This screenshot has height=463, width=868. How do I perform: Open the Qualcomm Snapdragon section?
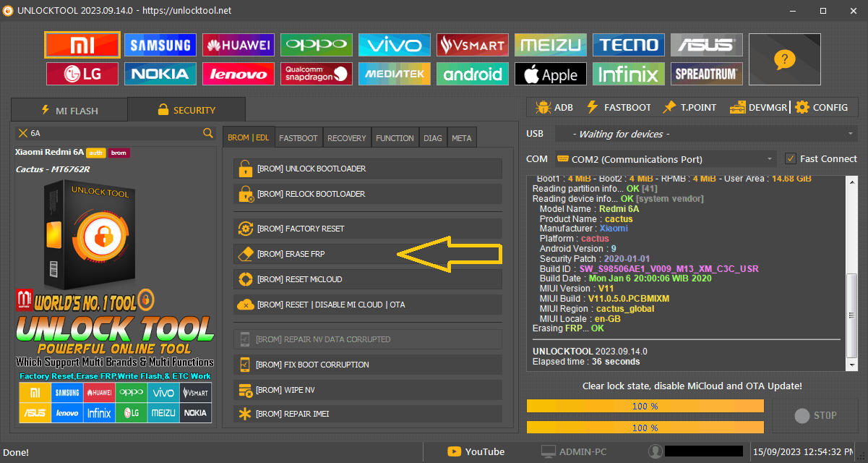click(x=316, y=74)
